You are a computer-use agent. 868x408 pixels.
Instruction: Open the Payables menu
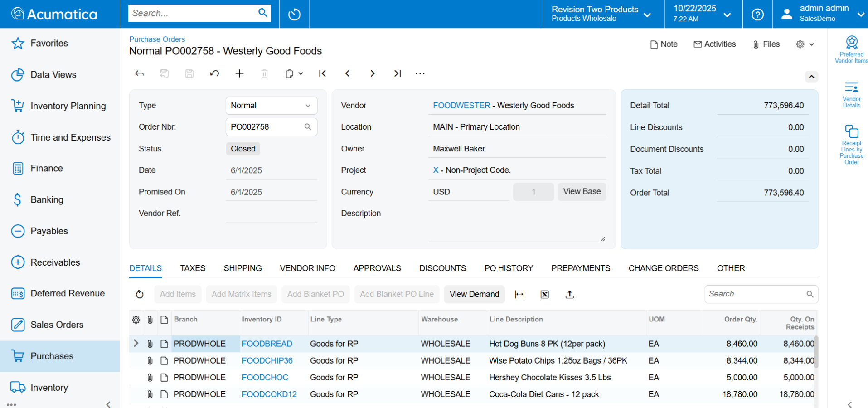point(49,231)
